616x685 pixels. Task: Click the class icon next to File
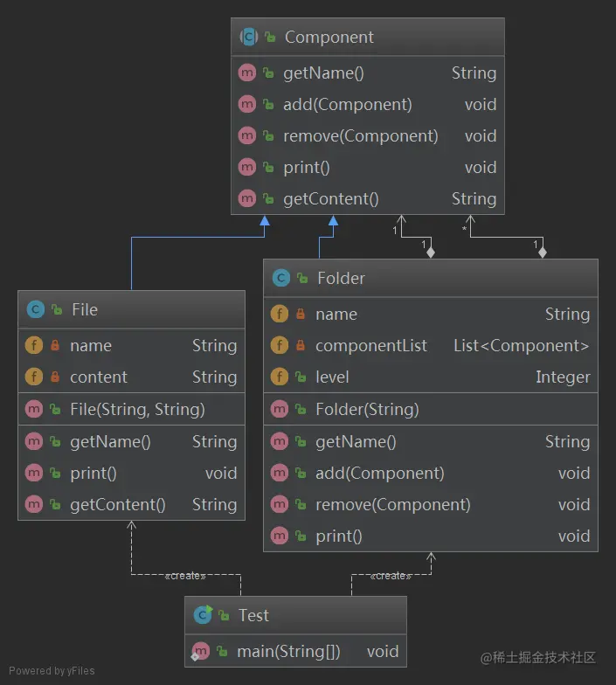pyautogui.click(x=35, y=309)
